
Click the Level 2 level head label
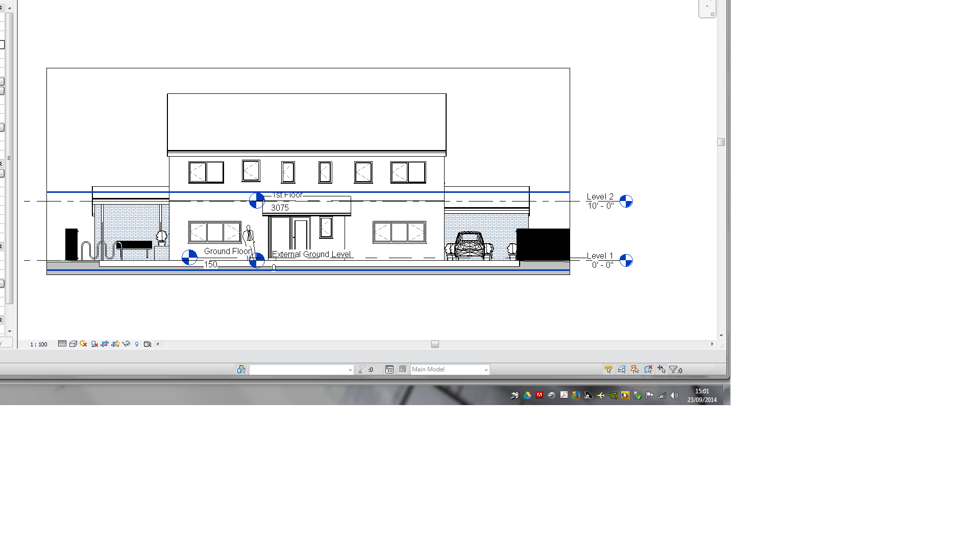600,197
